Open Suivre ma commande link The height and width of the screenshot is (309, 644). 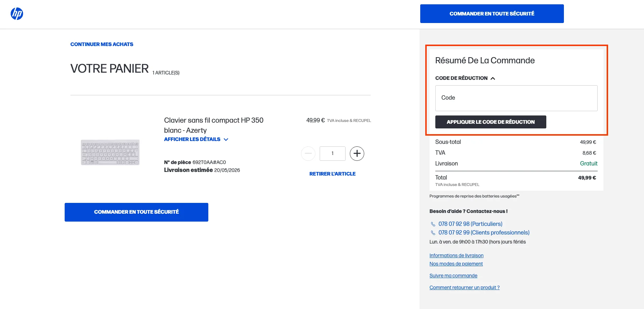[453, 276]
